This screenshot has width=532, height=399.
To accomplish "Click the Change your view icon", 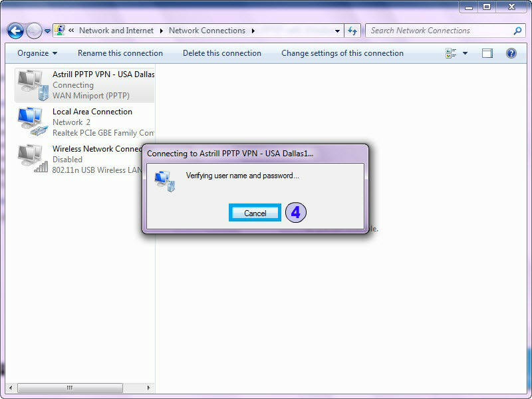I will [x=451, y=53].
